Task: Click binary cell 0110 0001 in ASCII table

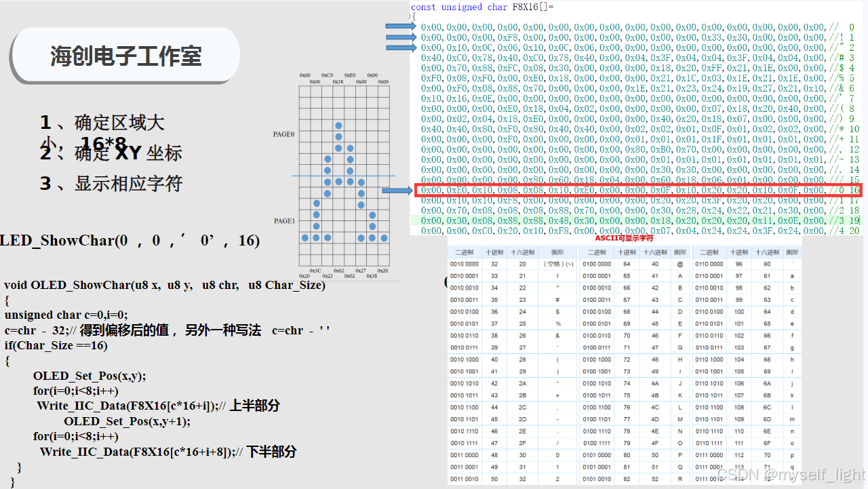Action: (709, 275)
